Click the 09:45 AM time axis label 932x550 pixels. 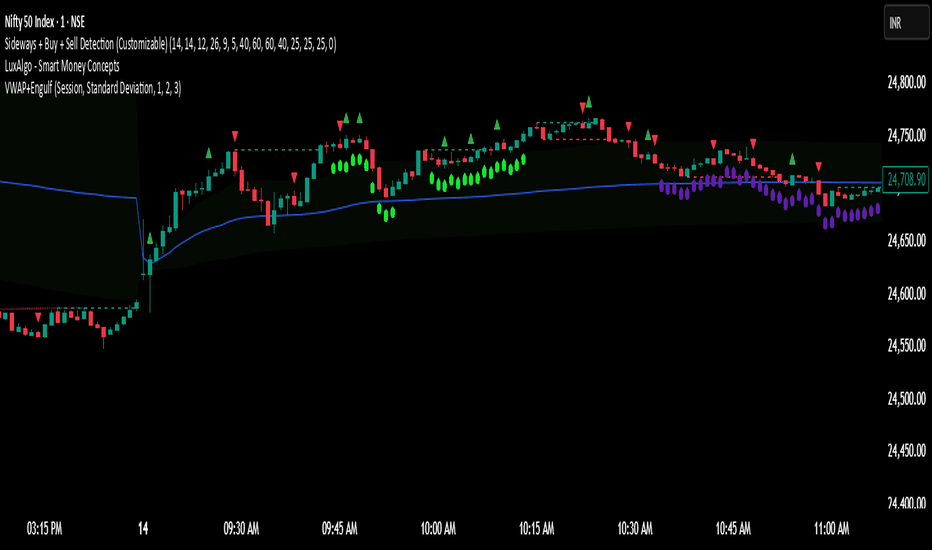pos(339,528)
